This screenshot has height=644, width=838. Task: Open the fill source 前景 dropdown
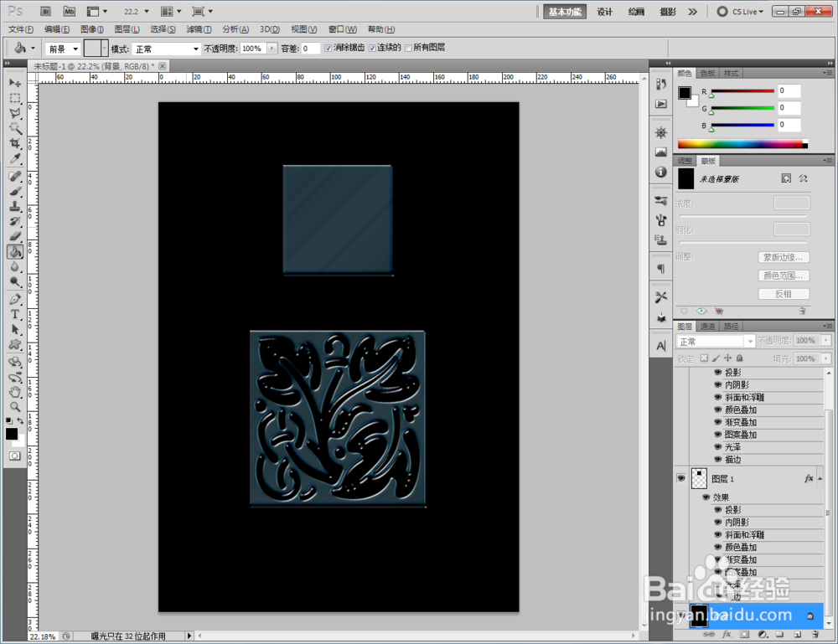click(x=63, y=49)
